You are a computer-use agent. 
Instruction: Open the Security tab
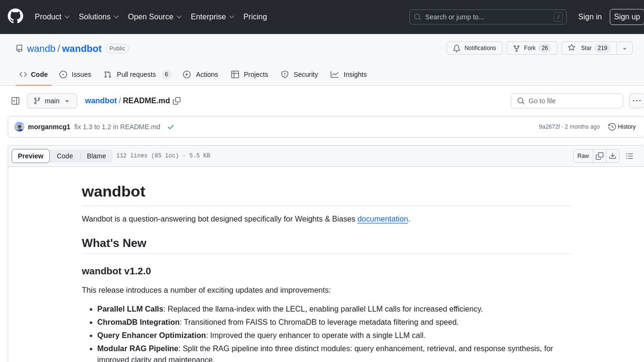300,74
